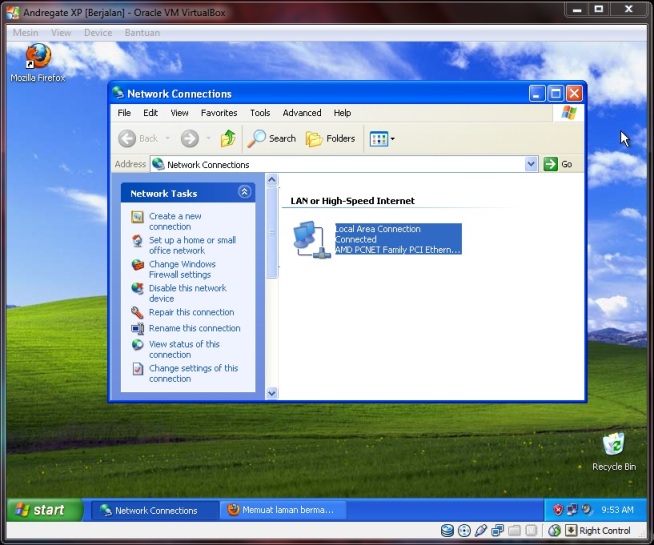Viewport: 654px width, 545px height.
Task: Click Change Windows Firewall settings
Action: [x=182, y=269]
